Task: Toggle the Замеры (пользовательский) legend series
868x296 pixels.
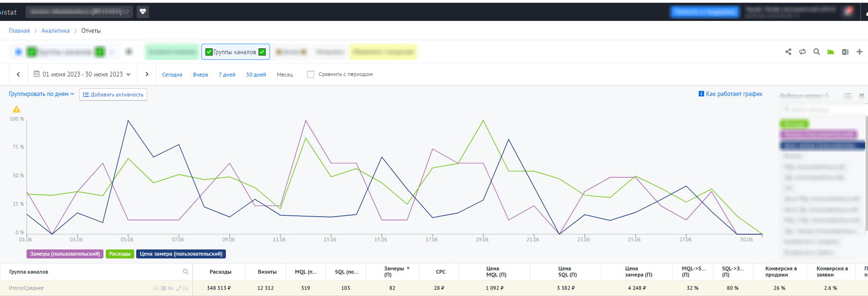Action: [65, 254]
